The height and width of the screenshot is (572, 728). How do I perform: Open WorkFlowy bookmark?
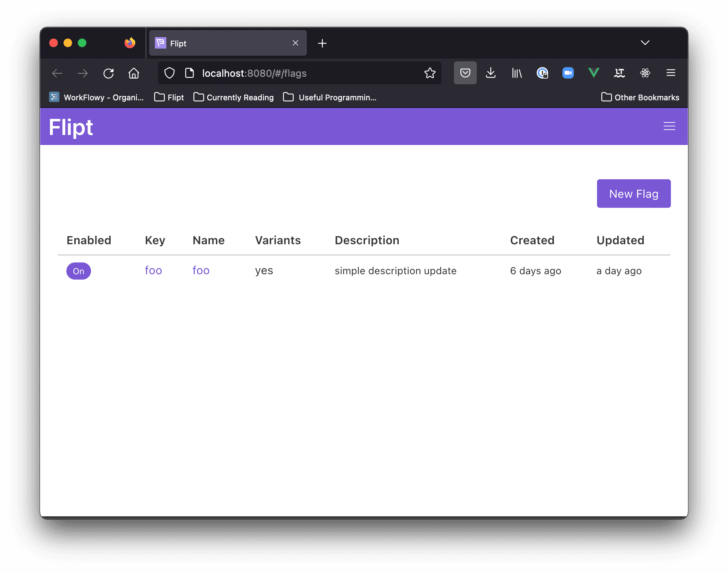tap(96, 97)
